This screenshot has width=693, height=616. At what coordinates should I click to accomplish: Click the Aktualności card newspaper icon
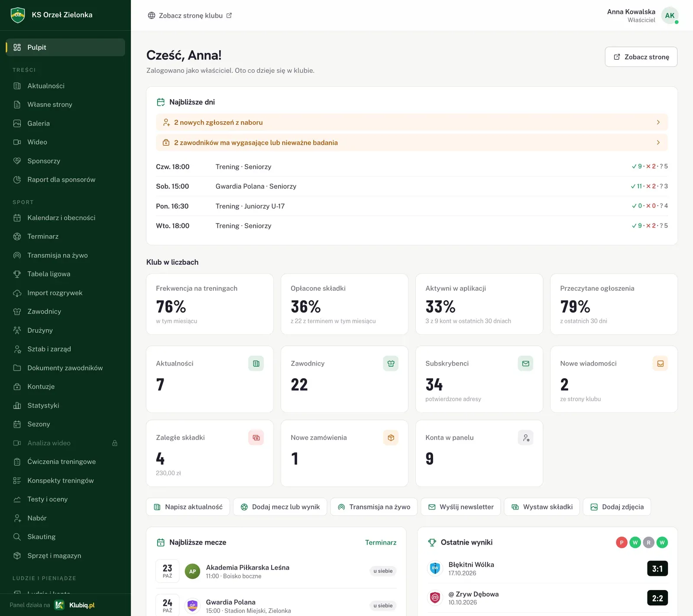(x=256, y=363)
